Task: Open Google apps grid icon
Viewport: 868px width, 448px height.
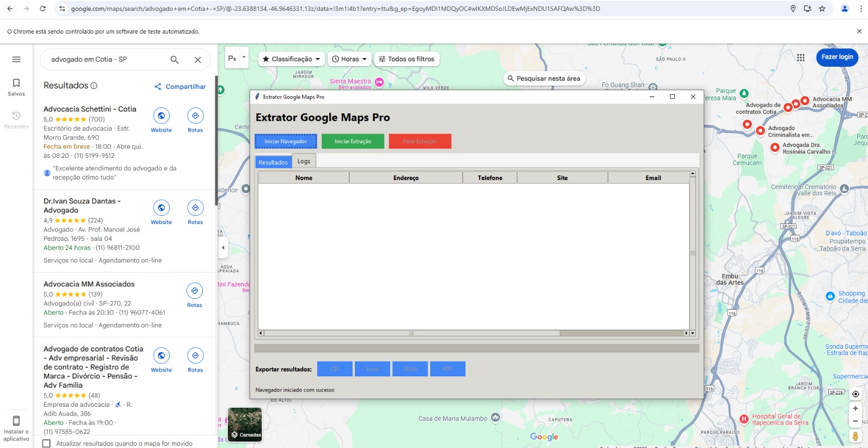Action: [801, 57]
